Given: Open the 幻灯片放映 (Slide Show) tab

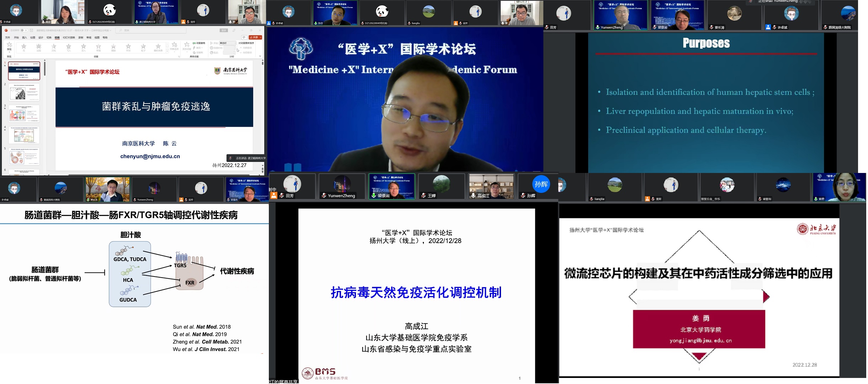Looking at the screenshot, I should (x=69, y=37).
